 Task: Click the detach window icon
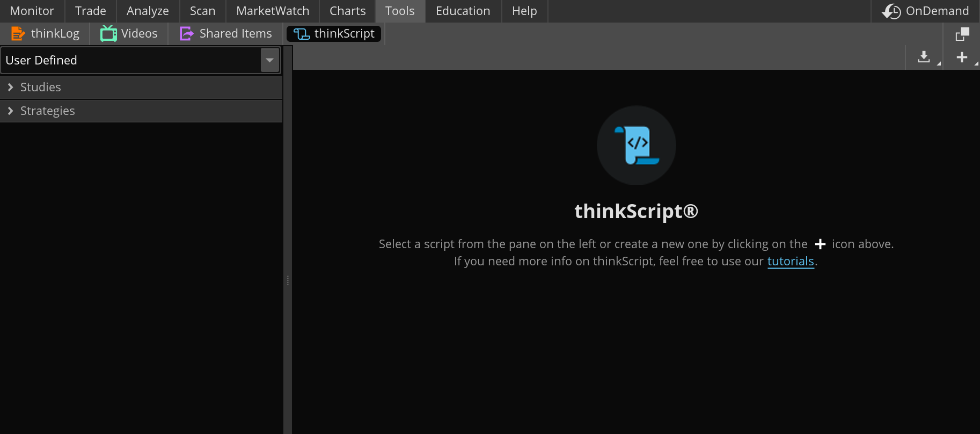coord(962,34)
